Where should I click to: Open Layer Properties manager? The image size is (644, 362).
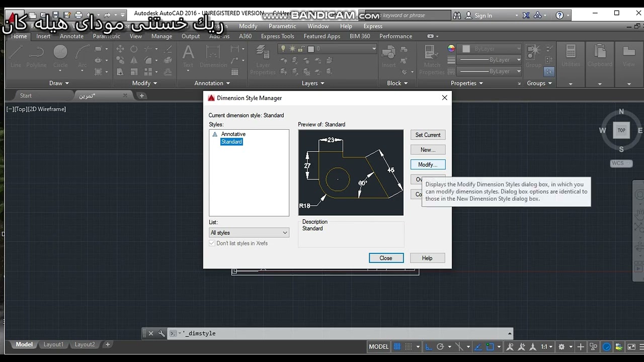[263, 59]
